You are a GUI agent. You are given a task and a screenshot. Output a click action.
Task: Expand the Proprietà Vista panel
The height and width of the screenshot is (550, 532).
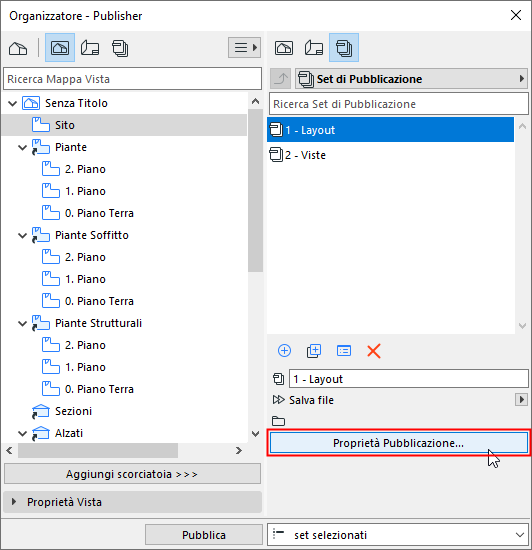coord(14,502)
